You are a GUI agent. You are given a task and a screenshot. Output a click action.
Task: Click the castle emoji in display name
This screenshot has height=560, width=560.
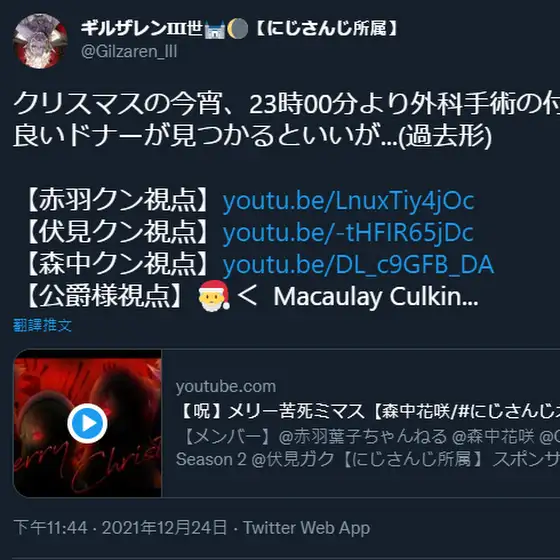(215, 29)
